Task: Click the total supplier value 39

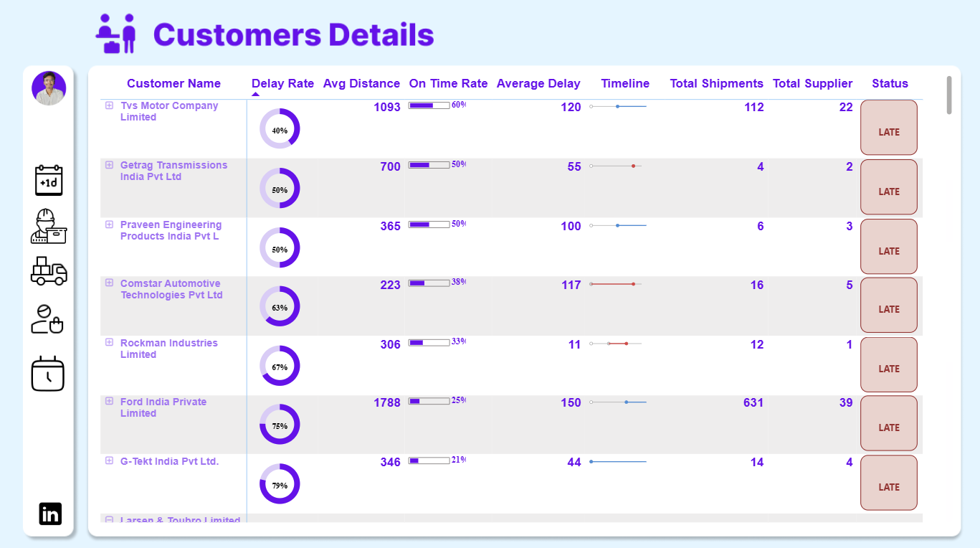Action: 846,403
